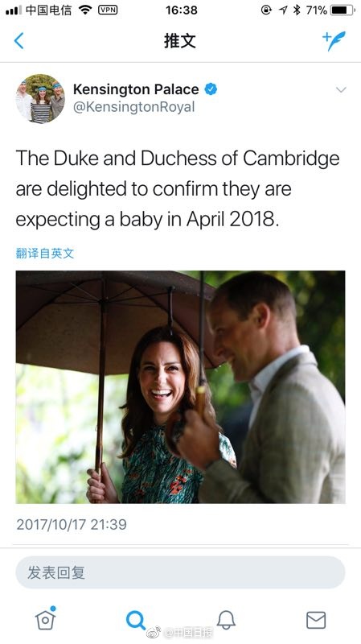Tap the VPN status indicator
The height and width of the screenshot is (644, 361).
pyautogui.click(x=108, y=10)
